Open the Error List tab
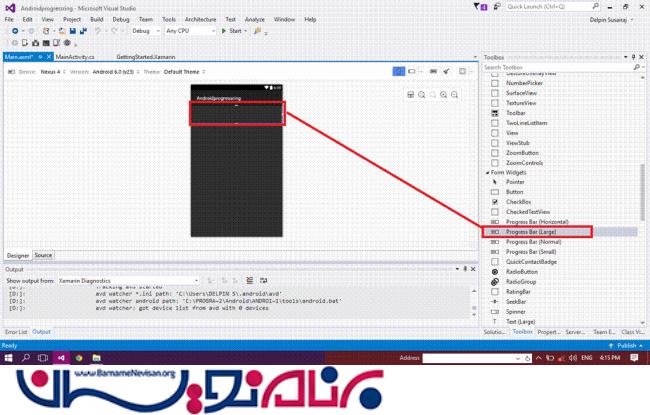 [x=16, y=331]
